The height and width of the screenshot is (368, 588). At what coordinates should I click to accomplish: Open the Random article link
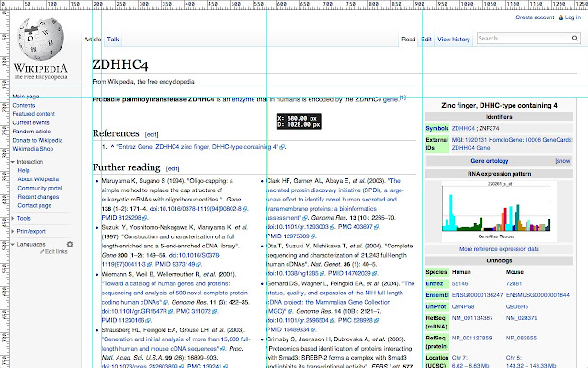point(32,131)
